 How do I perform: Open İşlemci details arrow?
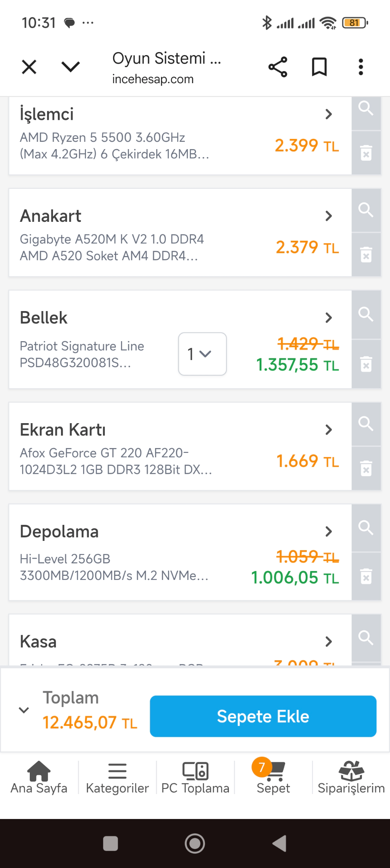[x=329, y=114]
